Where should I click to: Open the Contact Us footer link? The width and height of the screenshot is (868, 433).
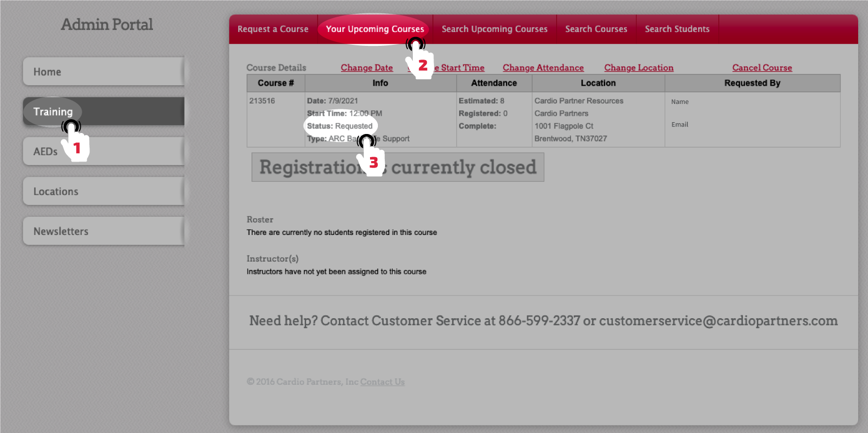(x=382, y=382)
